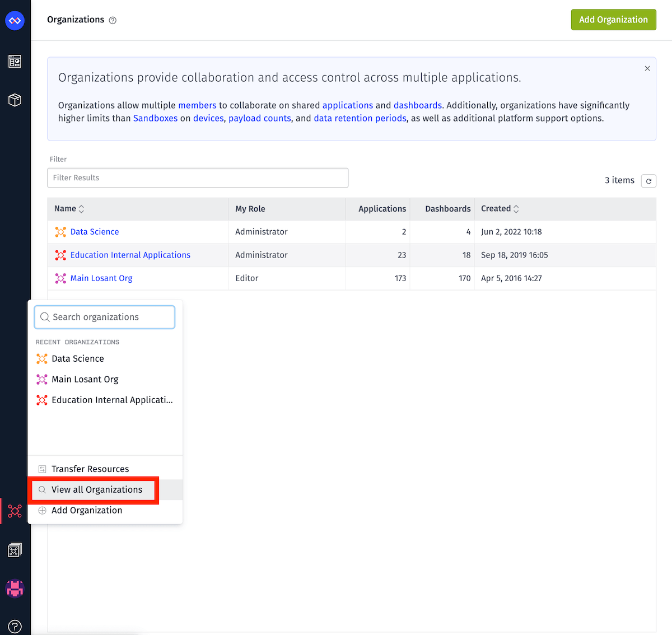The image size is (672, 635).
Task: Click the 173 applications count cell
Action: click(400, 278)
